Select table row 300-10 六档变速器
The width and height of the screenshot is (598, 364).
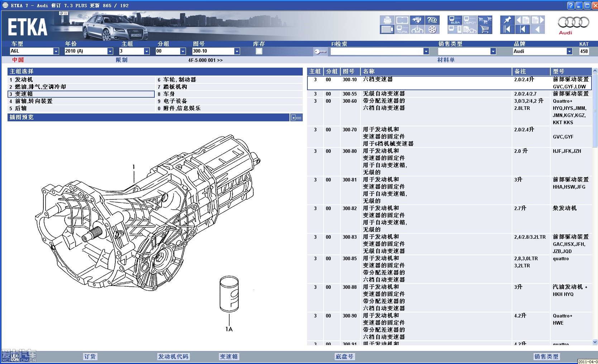449,83
